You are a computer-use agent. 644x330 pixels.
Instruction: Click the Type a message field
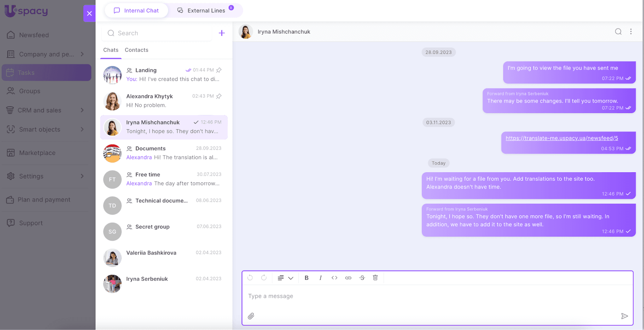(437, 296)
